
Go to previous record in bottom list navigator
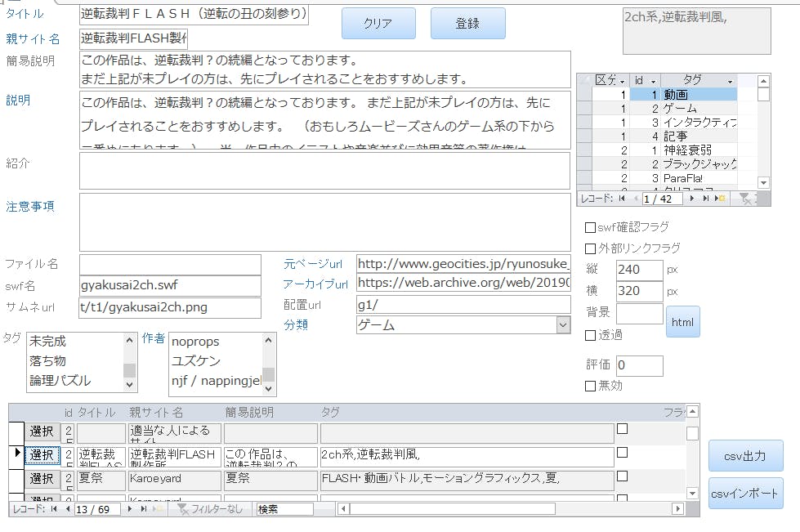click(66, 509)
